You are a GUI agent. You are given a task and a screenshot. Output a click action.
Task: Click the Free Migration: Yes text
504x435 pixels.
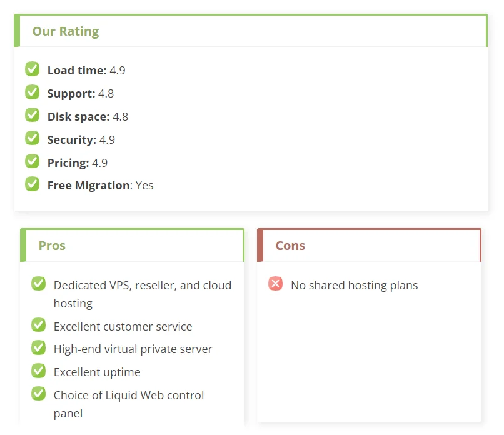[100, 186]
